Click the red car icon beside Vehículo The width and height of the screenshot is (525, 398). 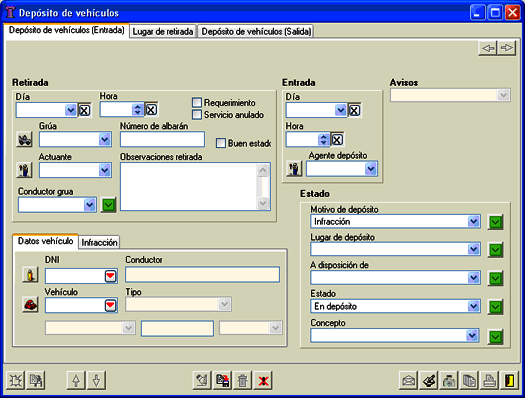(30, 305)
